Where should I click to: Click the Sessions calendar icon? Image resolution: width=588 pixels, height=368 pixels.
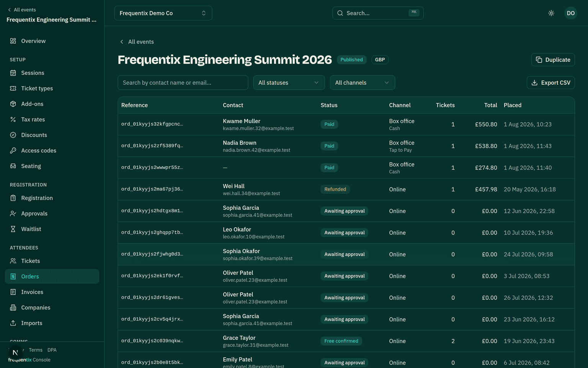click(x=13, y=73)
